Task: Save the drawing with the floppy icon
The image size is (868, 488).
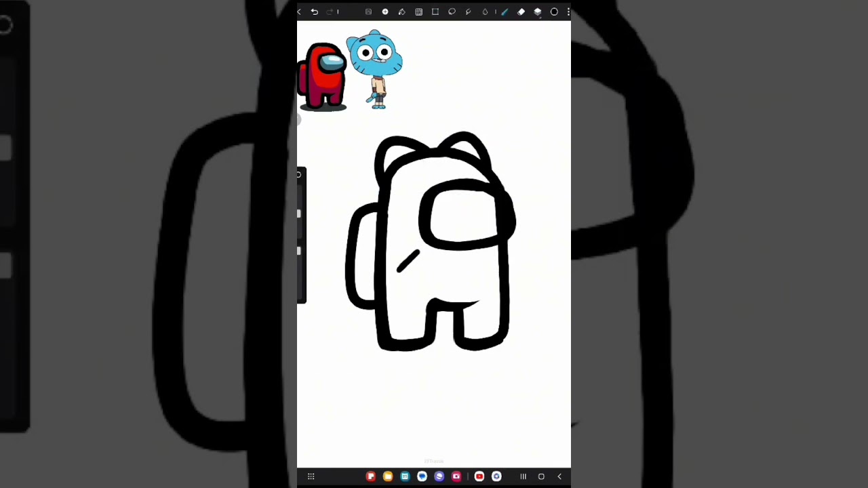Action: [x=368, y=12]
